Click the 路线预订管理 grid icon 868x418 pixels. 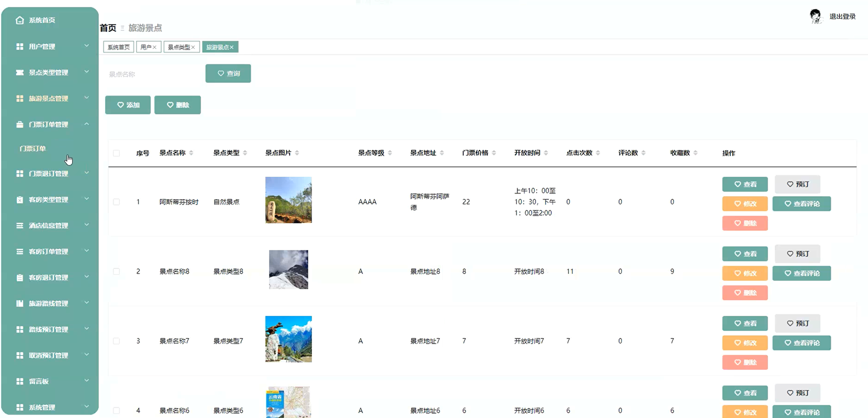point(20,329)
